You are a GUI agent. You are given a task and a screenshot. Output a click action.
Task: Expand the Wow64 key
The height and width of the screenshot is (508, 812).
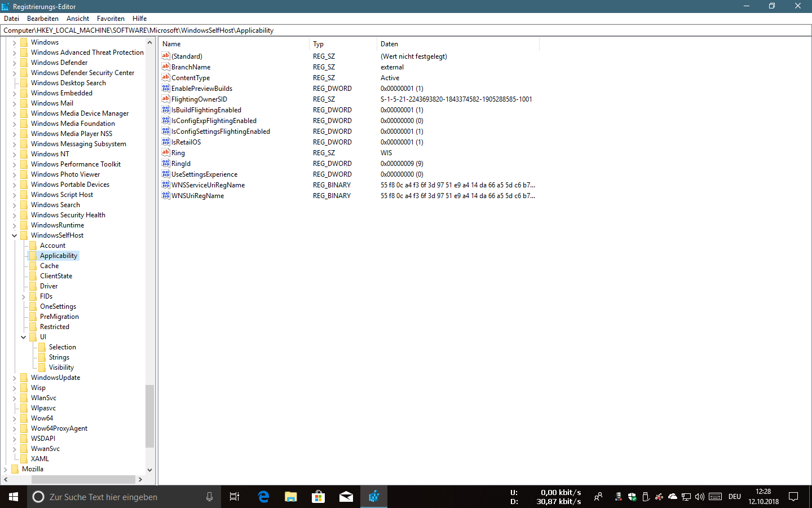tap(14, 418)
